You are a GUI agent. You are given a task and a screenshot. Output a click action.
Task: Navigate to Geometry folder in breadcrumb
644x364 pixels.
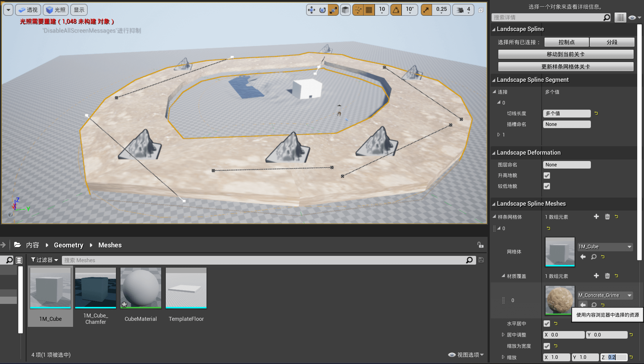pyautogui.click(x=69, y=245)
